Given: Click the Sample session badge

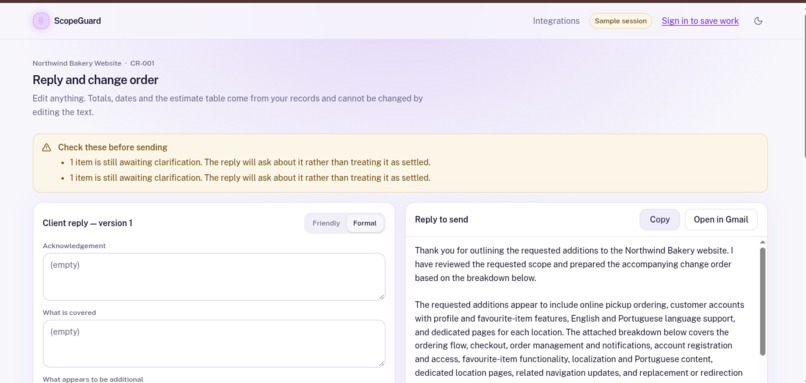Looking at the screenshot, I should click(620, 21).
